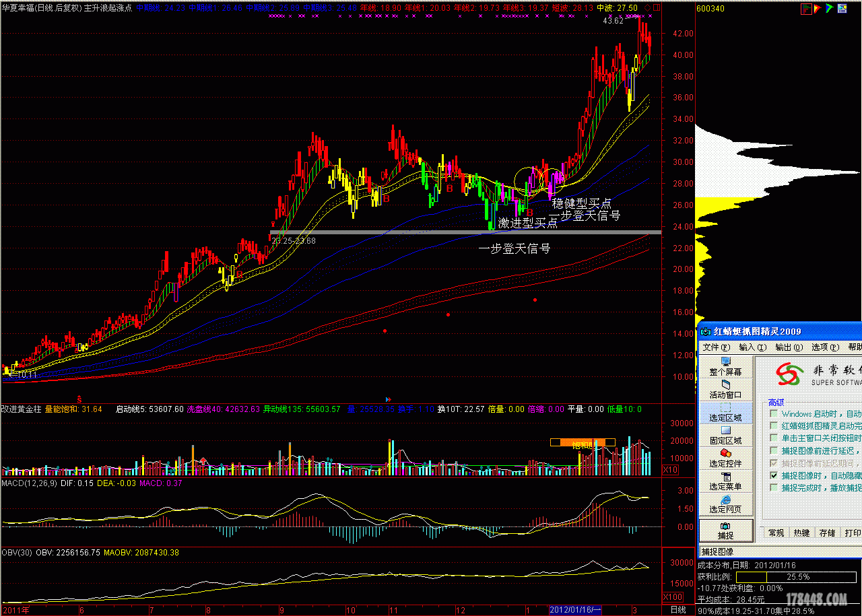
Task: Open the 文件(F) menu
Action: tap(716, 347)
